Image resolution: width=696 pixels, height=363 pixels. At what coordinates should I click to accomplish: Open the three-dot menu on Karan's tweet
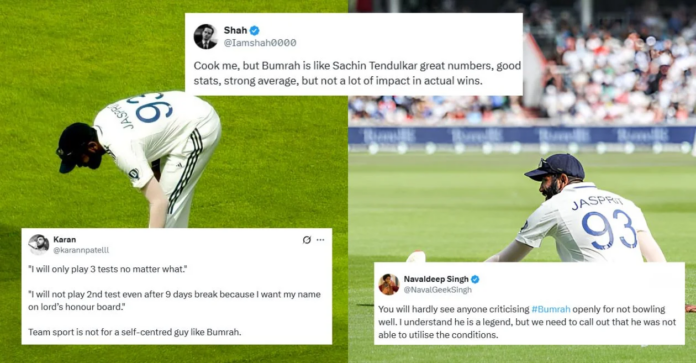320,240
